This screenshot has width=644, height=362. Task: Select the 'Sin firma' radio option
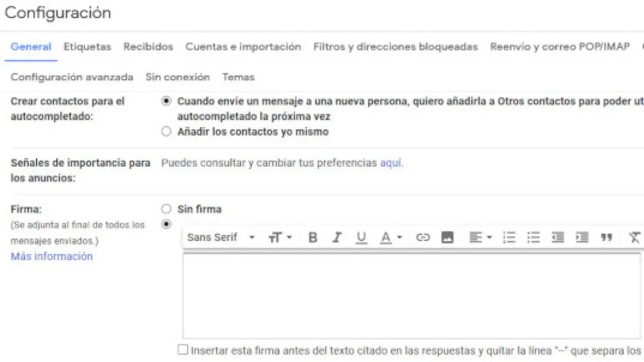(x=166, y=209)
